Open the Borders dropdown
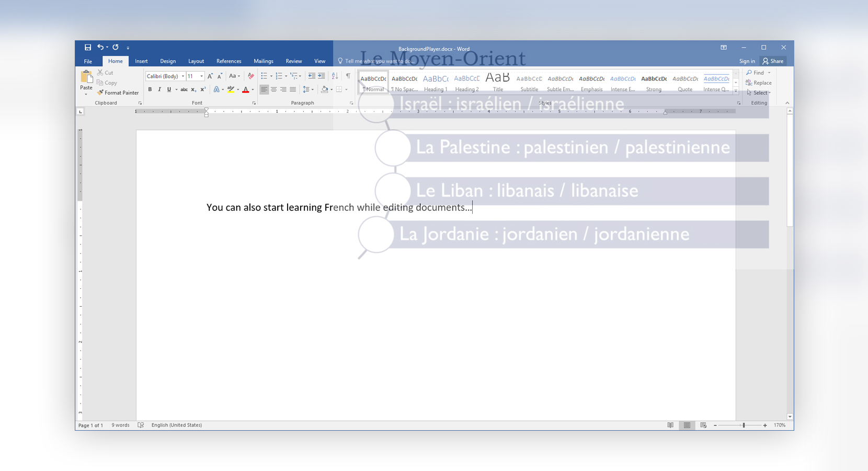This screenshot has height=471, width=868. tap(346, 89)
